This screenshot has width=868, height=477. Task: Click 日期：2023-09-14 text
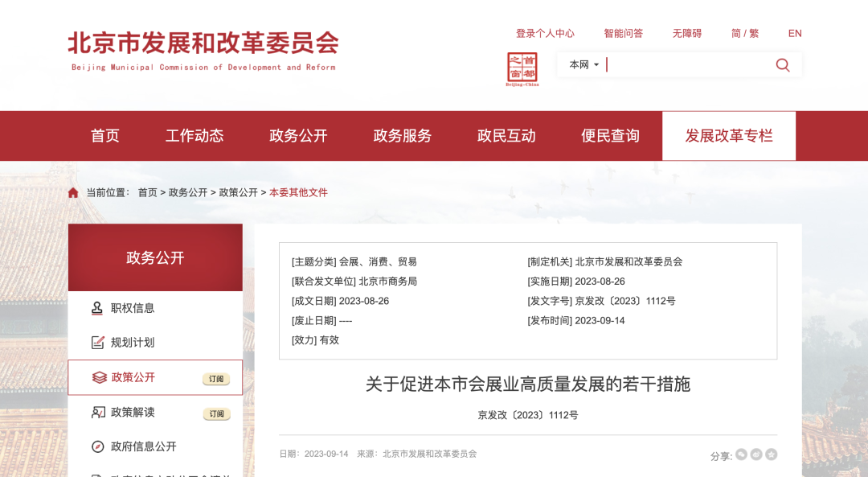pyautogui.click(x=314, y=454)
